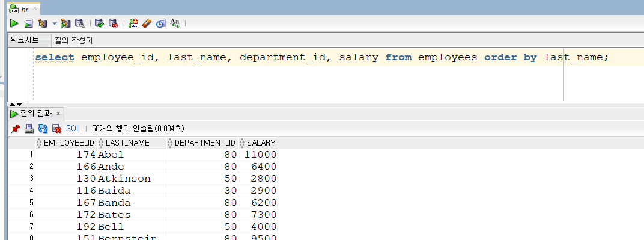Select employee ID cell 174
This screenshot has width=644, height=240.
[x=66, y=155]
